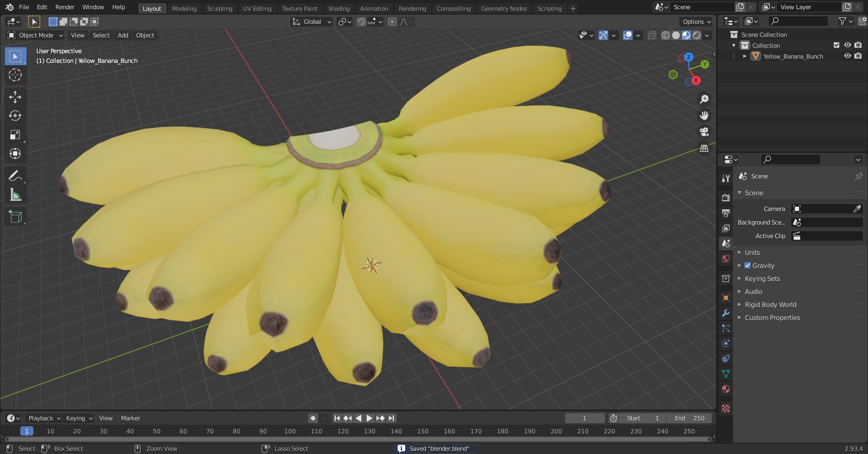Click the viewport zoom magnifier icon

tap(704, 99)
